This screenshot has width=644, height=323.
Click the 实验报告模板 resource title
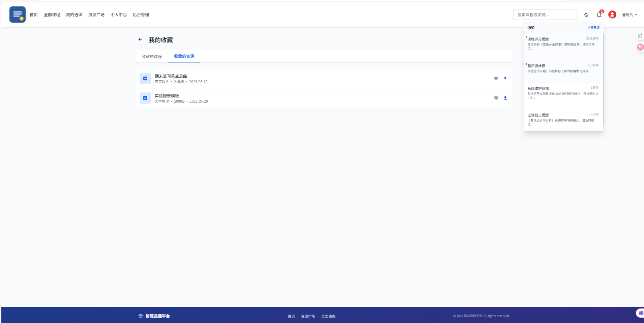(x=167, y=96)
